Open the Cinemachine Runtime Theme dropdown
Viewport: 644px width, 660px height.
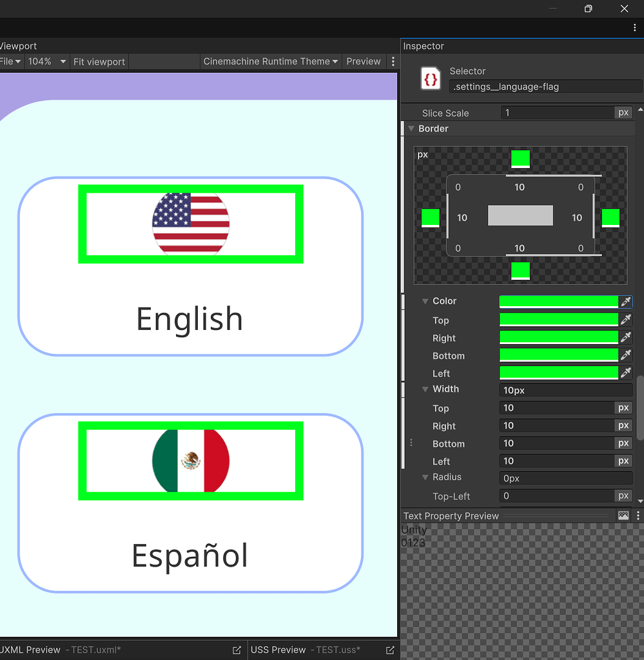tap(270, 61)
